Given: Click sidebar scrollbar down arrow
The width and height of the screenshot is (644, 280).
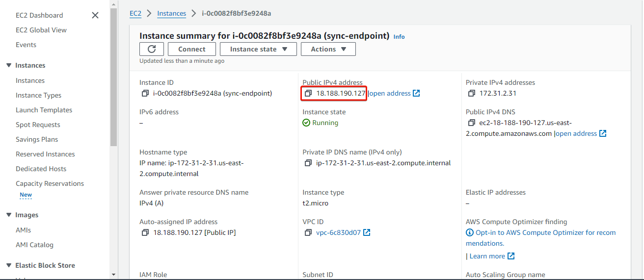Looking at the screenshot, I should pos(113,275).
